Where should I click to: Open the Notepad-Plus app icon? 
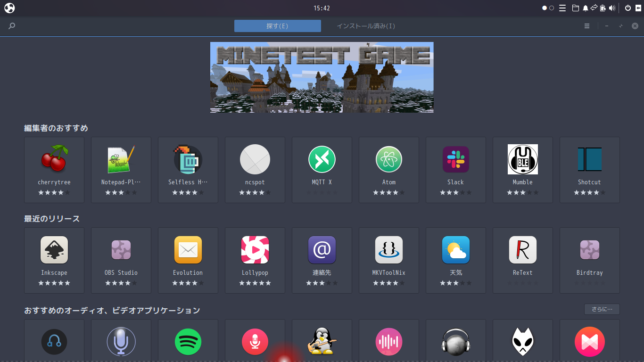[121, 159]
